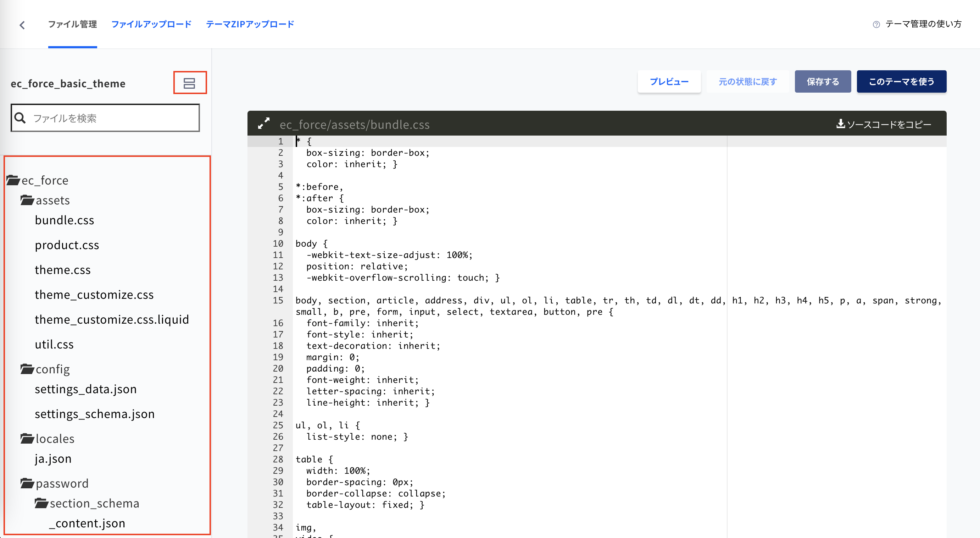Image resolution: width=980 pixels, height=538 pixels.
Task: Click the 保存する button
Action: tap(823, 82)
